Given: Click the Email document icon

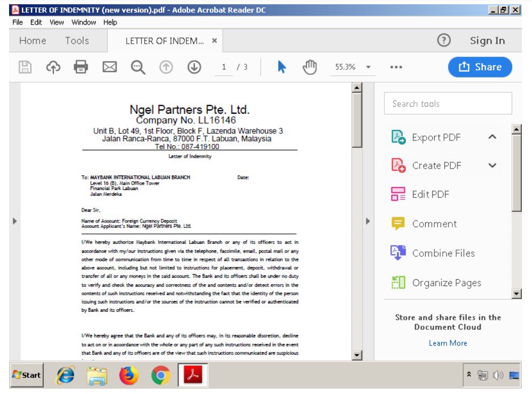Looking at the screenshot, I should (x=109, y=67).
